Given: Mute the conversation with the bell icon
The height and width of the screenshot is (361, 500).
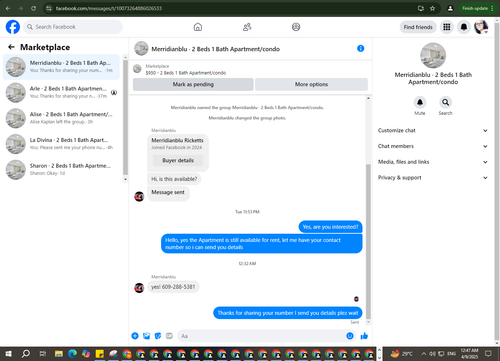Looking at the screenshot, I should click(x=420, y=102).
